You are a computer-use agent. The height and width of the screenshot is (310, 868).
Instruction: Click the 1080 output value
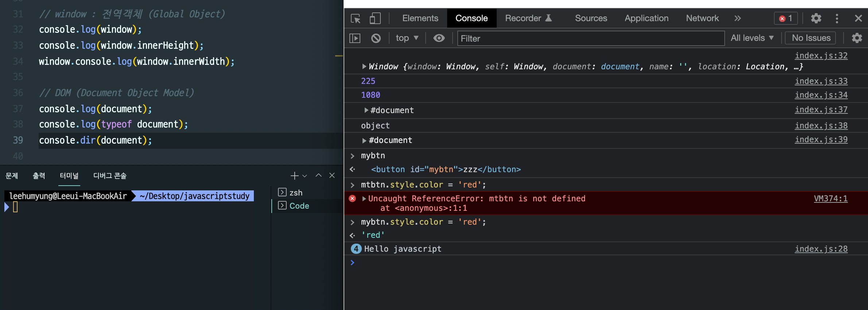pyautogui.click(x=371, y=95)
